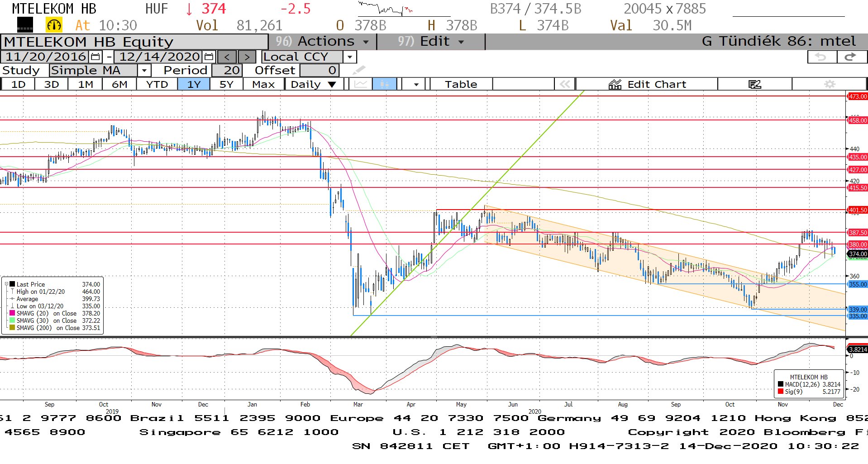Click the SMAVG (200) olive color swatch
Image resolution: width=868 pixels, height=464 pixels.
[x=13, y=328]
